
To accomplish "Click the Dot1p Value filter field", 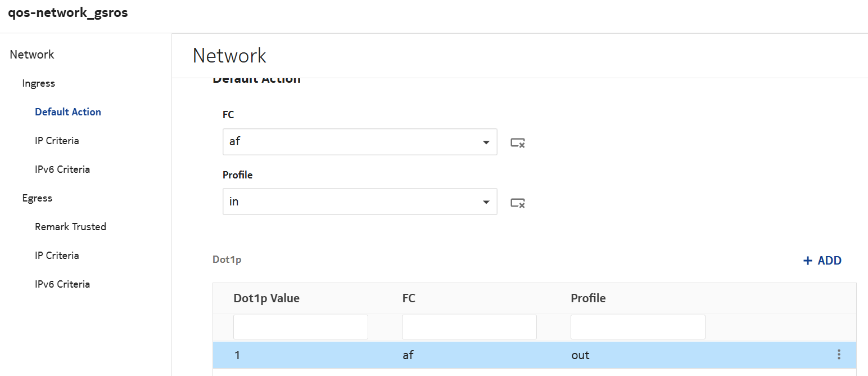I will (301, 327).
